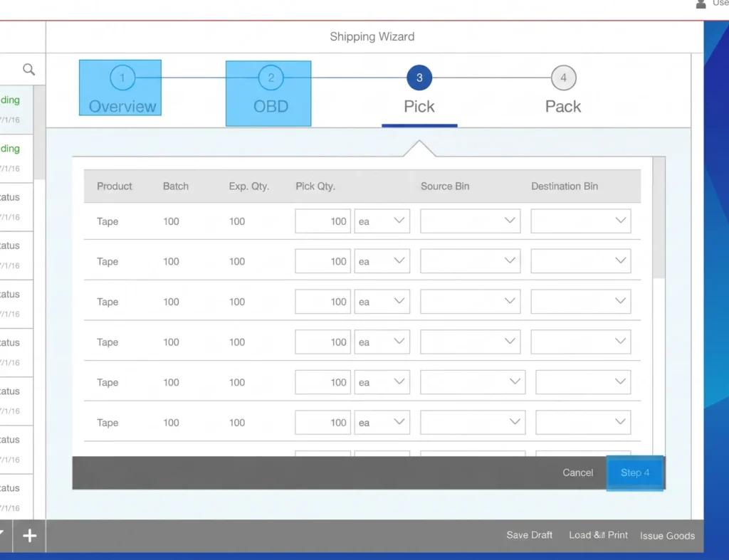Select the Pick step tab

tap(419, 90)
